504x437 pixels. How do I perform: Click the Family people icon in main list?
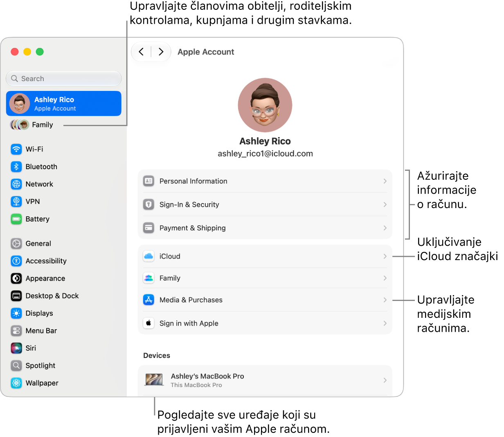(148, 278)
